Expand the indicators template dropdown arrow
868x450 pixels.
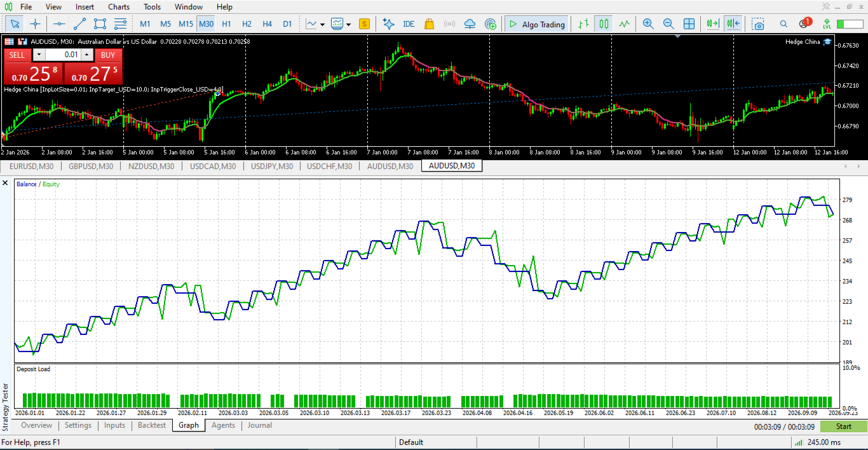click(348, 25)
